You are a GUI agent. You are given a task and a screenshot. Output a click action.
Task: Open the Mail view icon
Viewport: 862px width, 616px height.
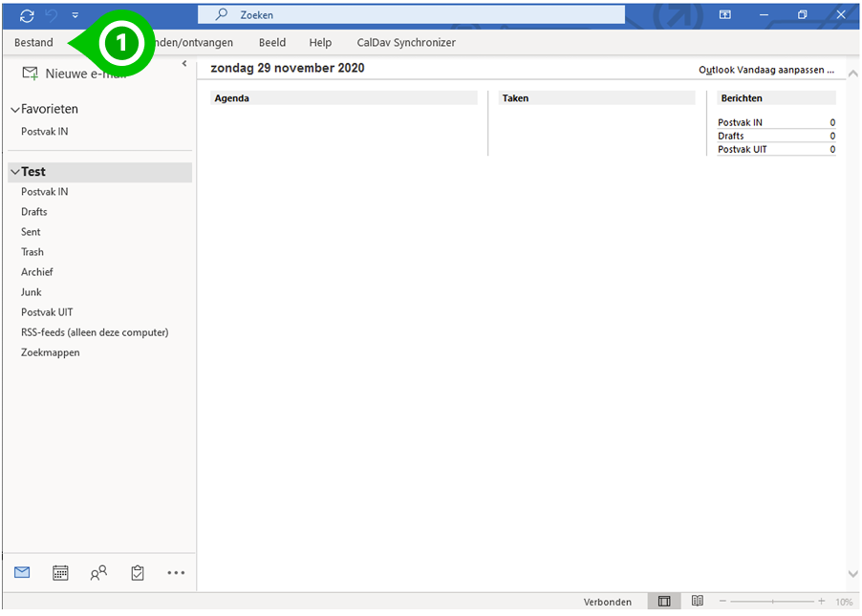pos(21,572)
